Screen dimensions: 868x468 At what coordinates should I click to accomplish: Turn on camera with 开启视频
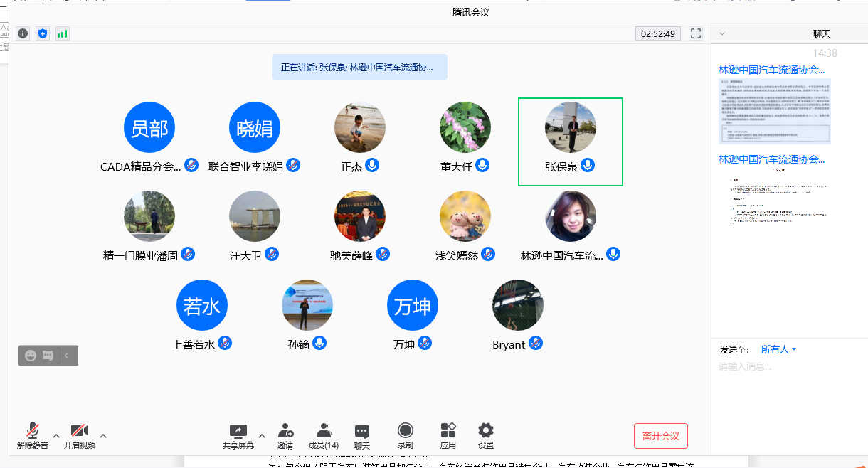pos(79,435)
